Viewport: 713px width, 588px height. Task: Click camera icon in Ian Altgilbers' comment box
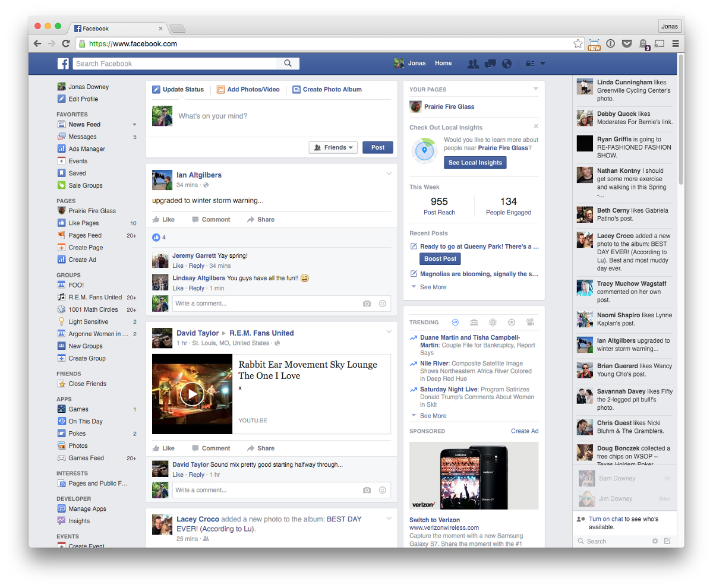click(x=367, y=304)
